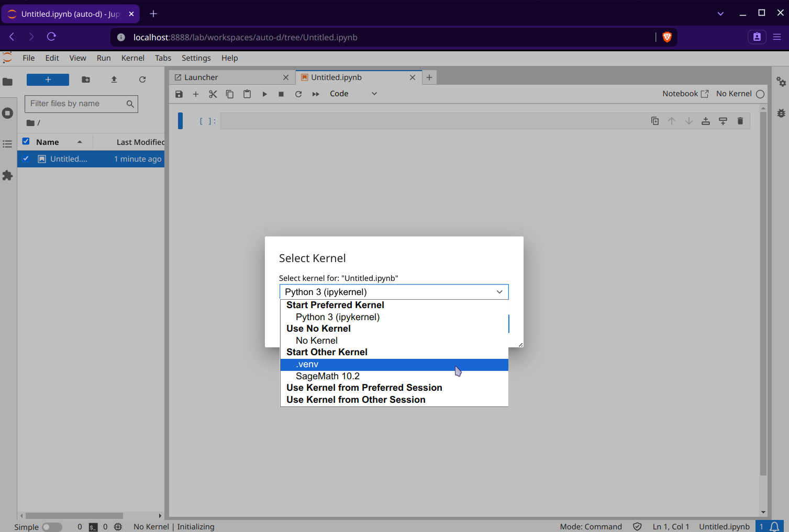Switch to the Launcher tab
This screenshot has height=532, width=789.
coord(202,77)
